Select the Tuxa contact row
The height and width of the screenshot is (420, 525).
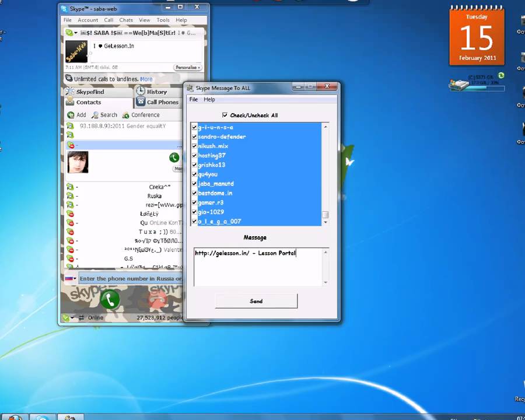pos(124,232)
